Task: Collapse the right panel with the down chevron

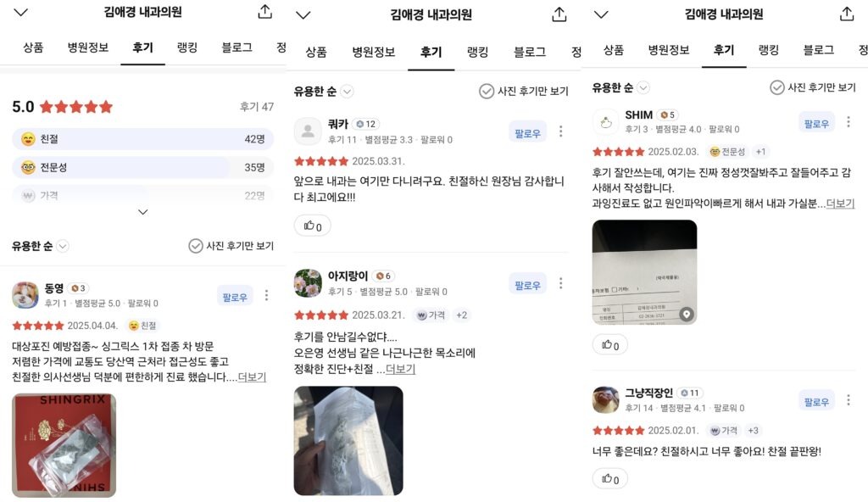Action: point(601,14)
